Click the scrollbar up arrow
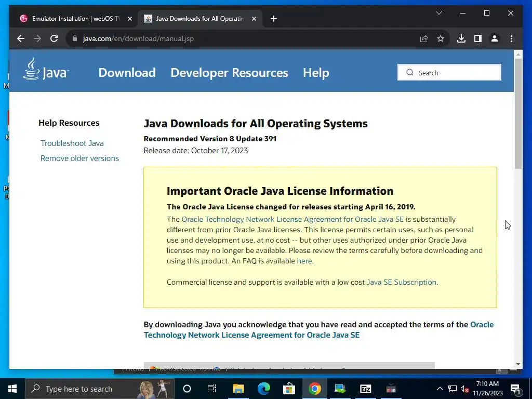 coord(518,54)
